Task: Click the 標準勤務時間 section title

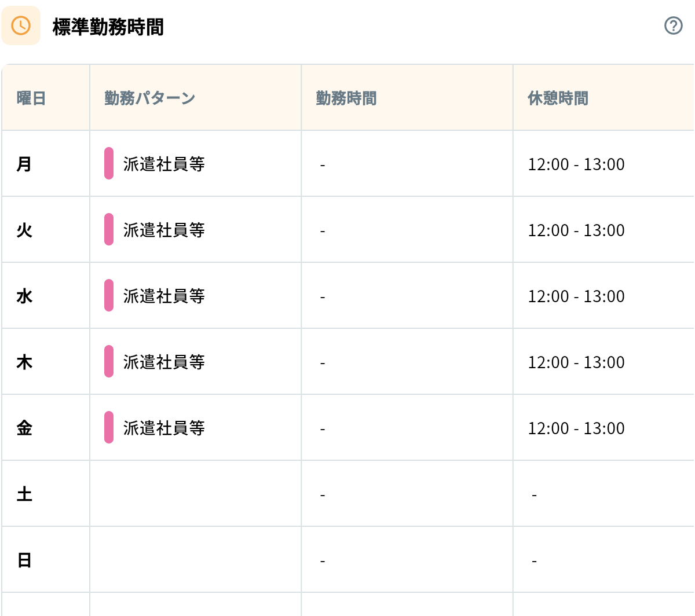Action: click(108, 27)
